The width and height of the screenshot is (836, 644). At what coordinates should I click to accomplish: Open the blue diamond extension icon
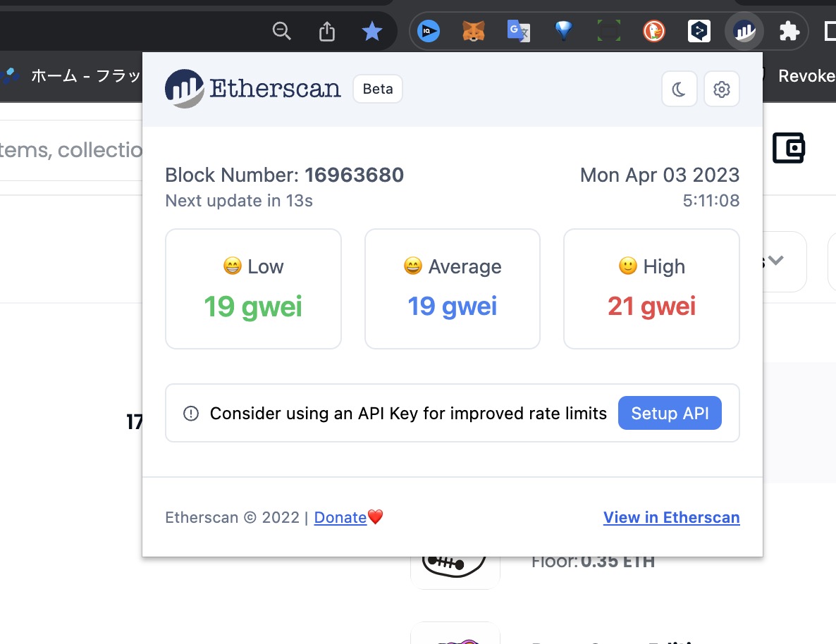coord(563,31)
